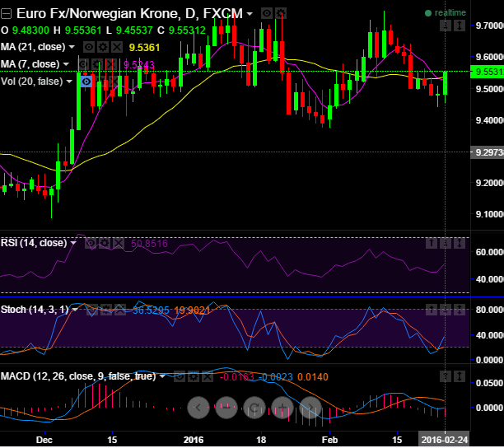The height and width of the screenshot is (448, 504).
Task: Remove the MA (7, close) indicator
Action: coord(111,64)
